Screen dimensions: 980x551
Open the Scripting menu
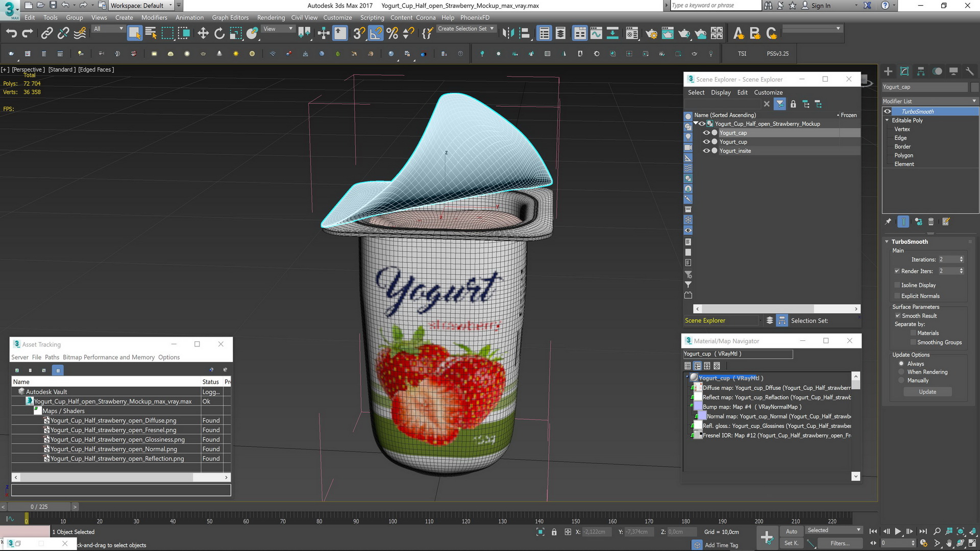[372, 17]
